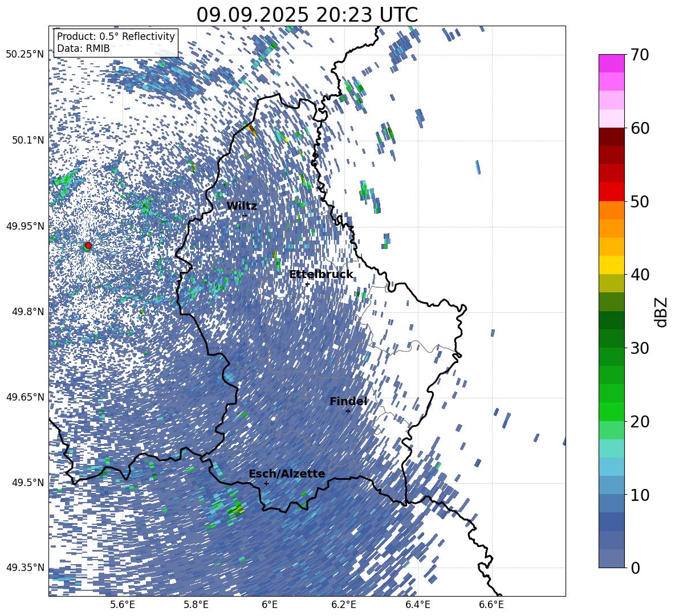675x616 pixels.
Task: Click the colorbar tick label 20
Action: click(640, 421)
